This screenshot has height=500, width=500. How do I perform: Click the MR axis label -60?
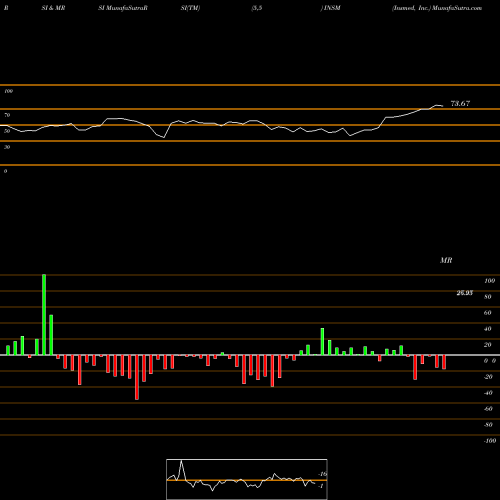pos(488,409)
